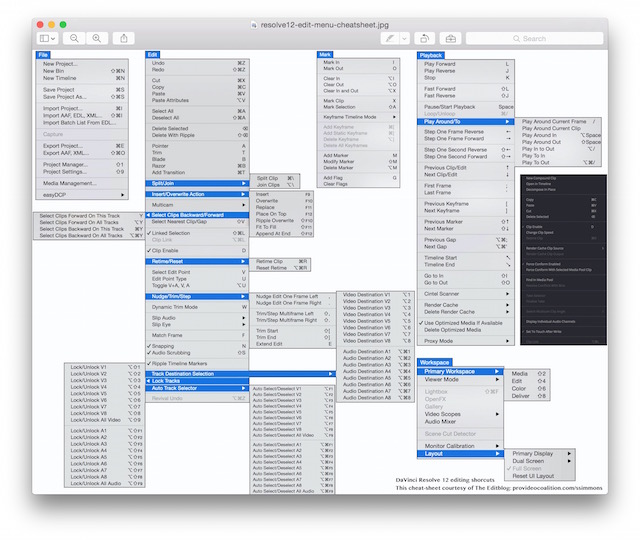Screen dimensions: 640x540
Task: Click the 'Deliver' submenu text
Action: [x=520, y=396]
